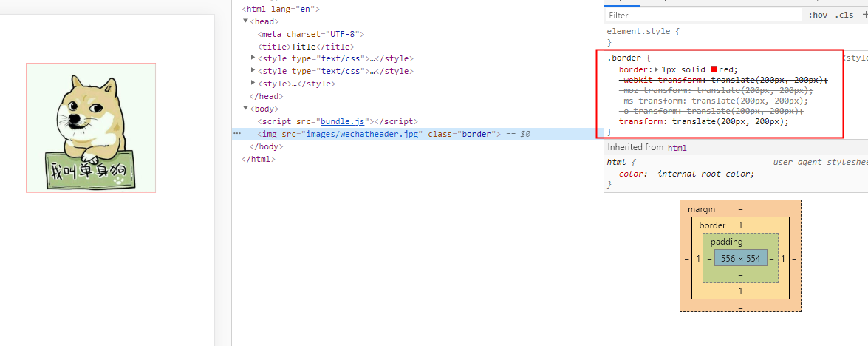868x346 pixels.
Task: Collapse the <head> element
Action: [246, 21]
